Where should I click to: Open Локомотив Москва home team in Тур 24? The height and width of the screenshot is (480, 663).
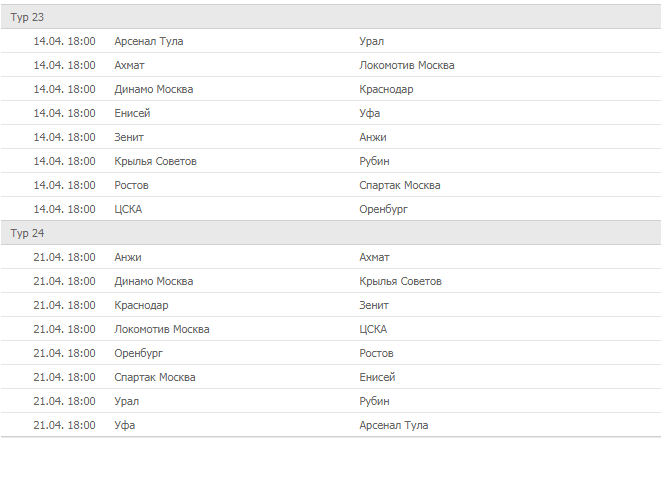pyautogui.click(x=162, y=329)
